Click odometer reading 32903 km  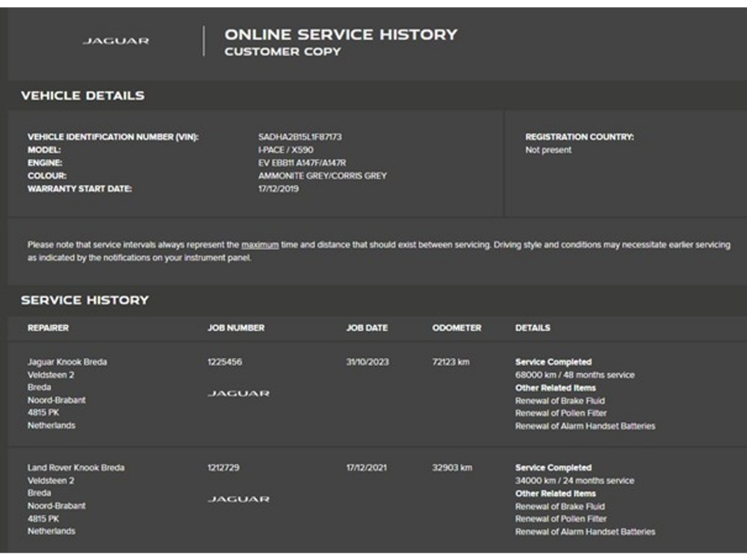pyautogui.click(x=452, y=467)
